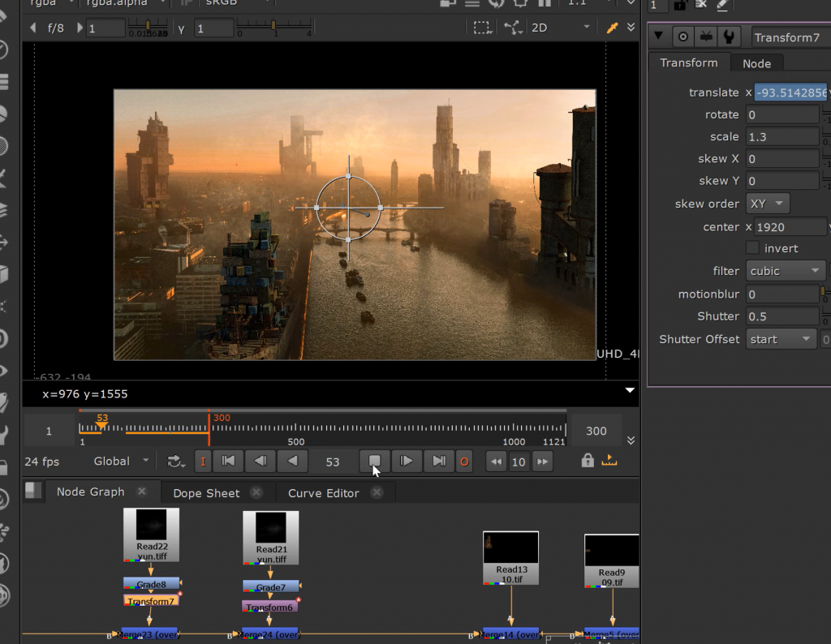The width and height of the screenshot is (831, 644).
Task: Switch to the Node properties tab
Action: [x=756, y=63]
